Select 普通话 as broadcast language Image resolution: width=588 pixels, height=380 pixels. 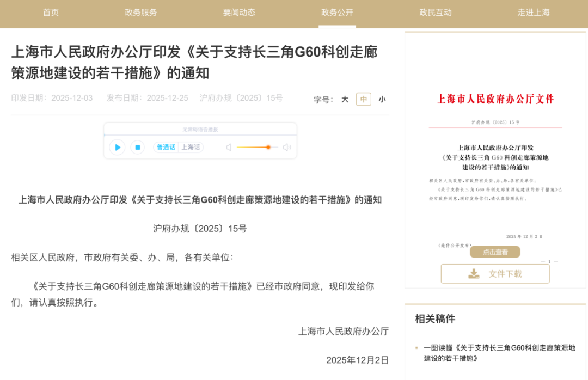click(166, 148)
